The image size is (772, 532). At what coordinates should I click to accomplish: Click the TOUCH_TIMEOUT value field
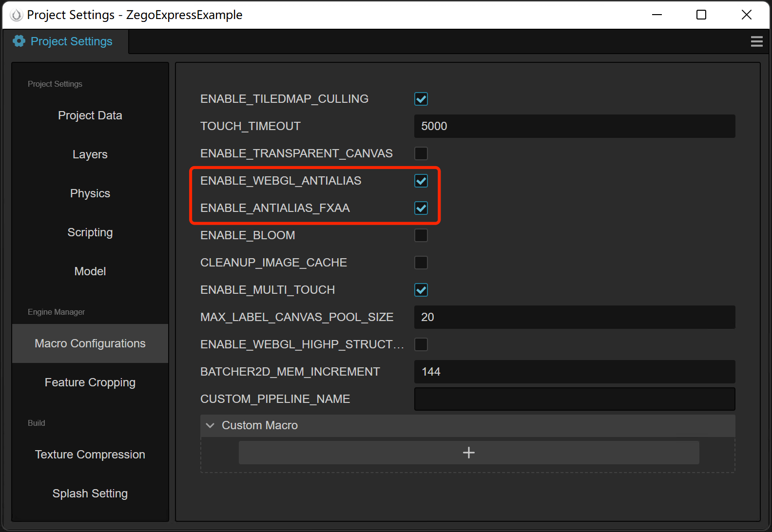click(574, 126)
